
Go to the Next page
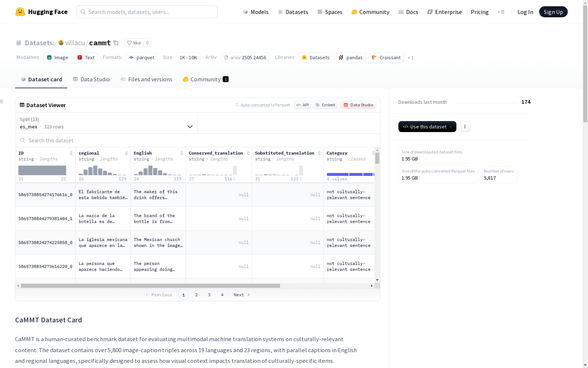[242, 295]
